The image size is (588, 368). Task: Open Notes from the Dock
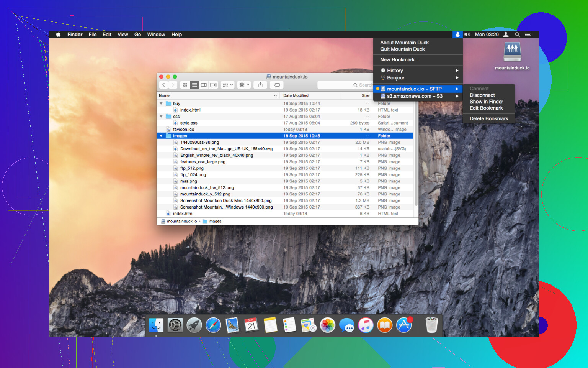[x=270, y=325]
